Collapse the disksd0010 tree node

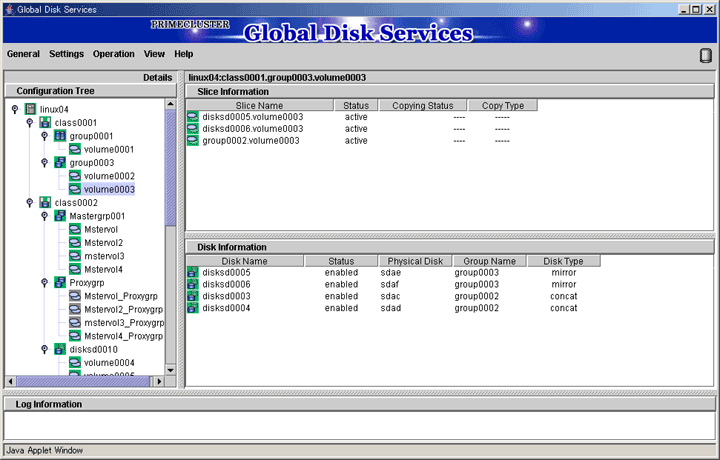click(45, 349)
